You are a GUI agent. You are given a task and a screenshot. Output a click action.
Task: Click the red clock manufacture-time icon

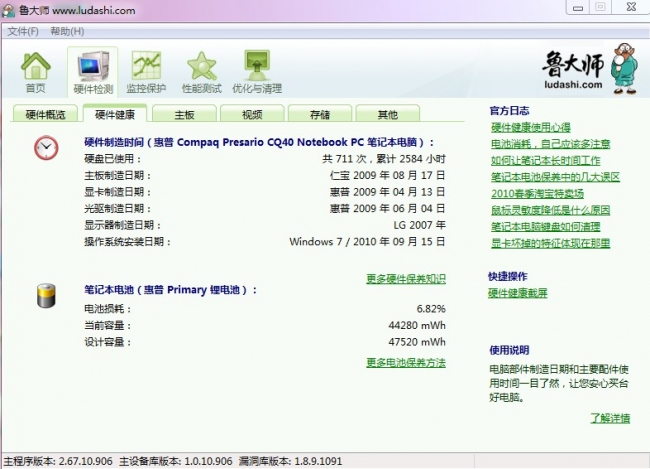pyautogui.click(x=46, y=147)
